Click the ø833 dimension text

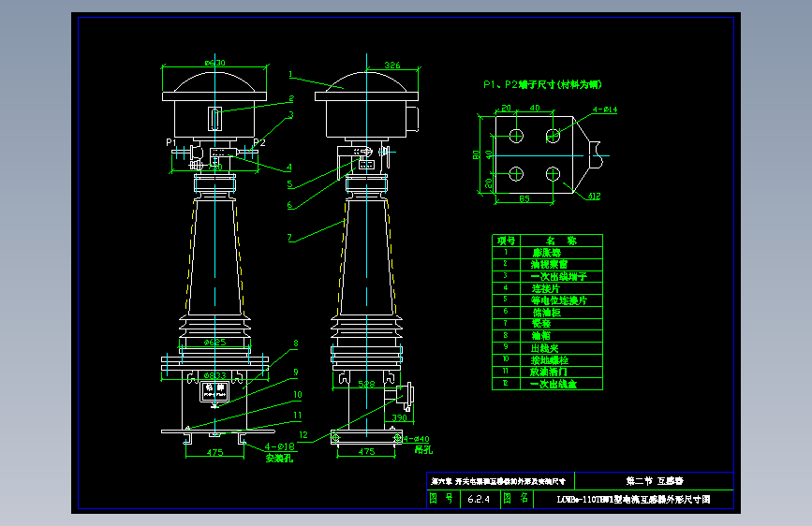pos(214,375)
